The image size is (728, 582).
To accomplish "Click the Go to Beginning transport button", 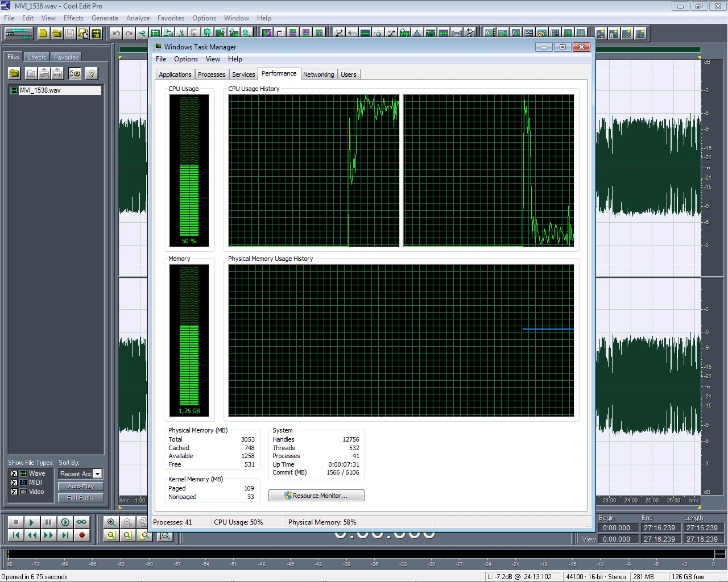I will point(16,535).
